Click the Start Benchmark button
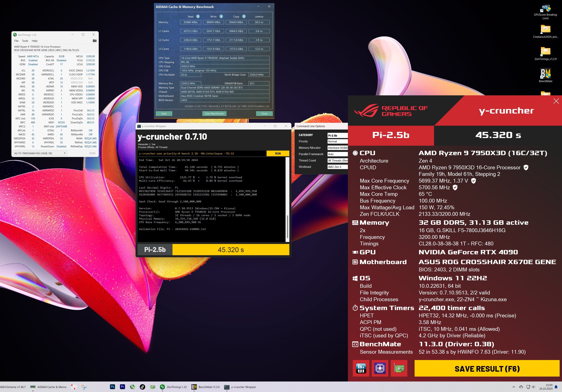This screenshot has width=562, height=392. 214,114
